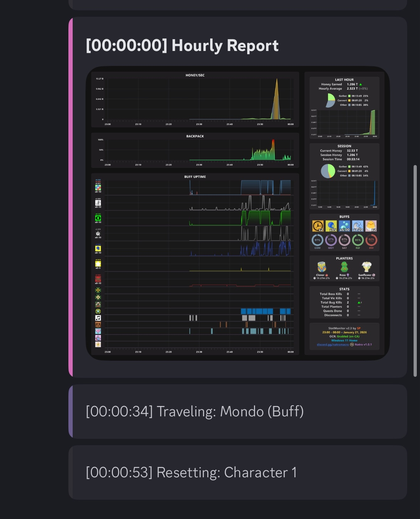Viewport: 420px width, 519px height.
Task: Click the blue balloon on yellow buff icon
Action: click(x=98, y=248)
